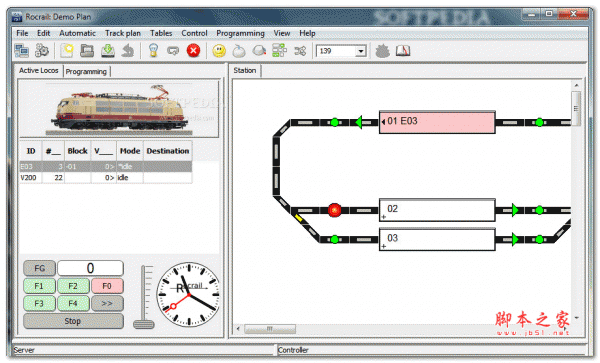Image resolution: width=600 pixels, height=363 pixels.
Task: Open the new plan document icon
Action: point(67,50)
